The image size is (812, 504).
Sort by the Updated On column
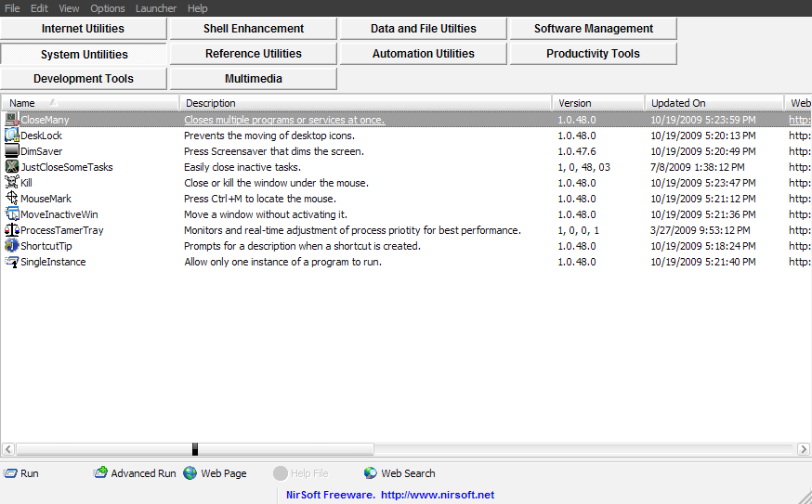click(714, 103)
